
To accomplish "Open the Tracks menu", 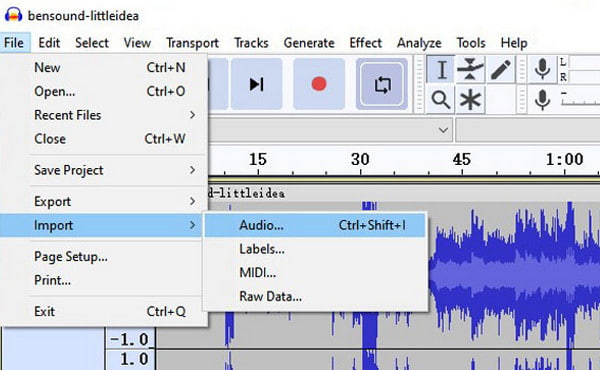I will point(251,43).
